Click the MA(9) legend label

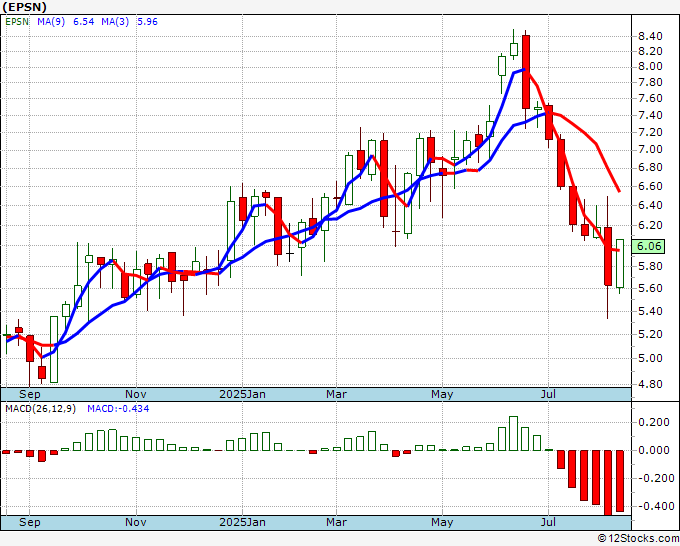[51, 22]
